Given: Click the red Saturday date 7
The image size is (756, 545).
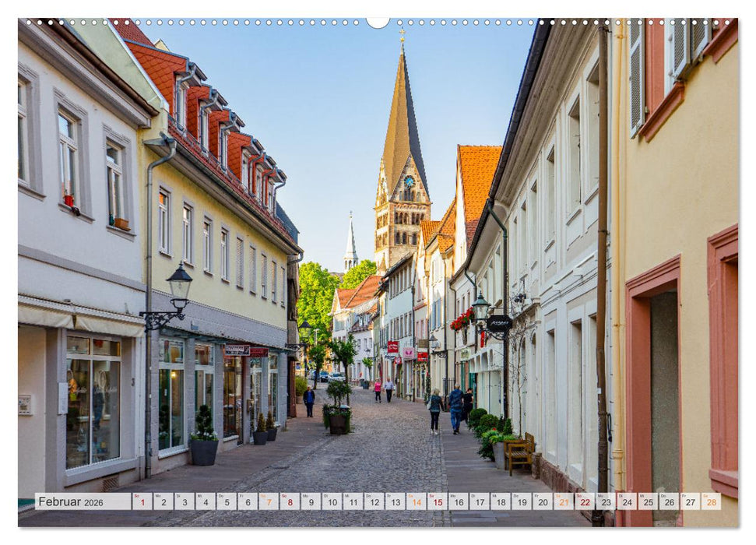Looking at the screenshot, I should click(x=268, y=504).
